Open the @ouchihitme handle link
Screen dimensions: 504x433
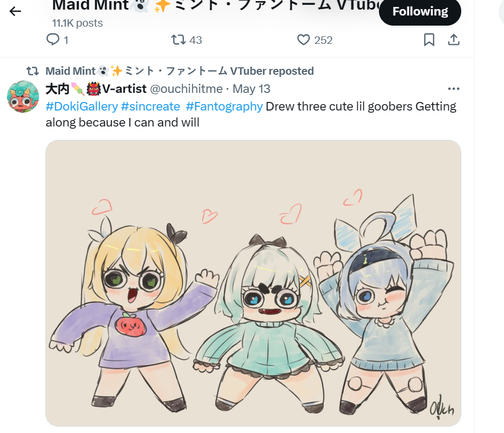click(x=187, y=89)
